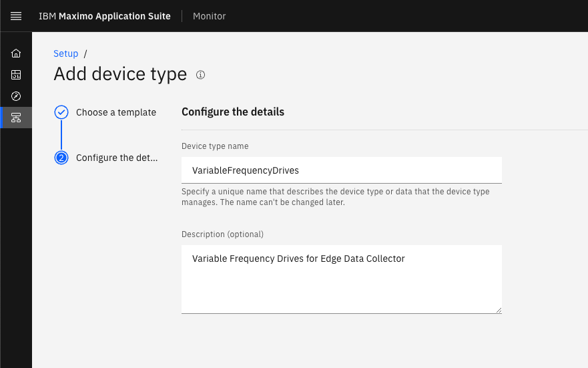The height and width of the screenshot is (368, 588).
Task: Select the compass explore icon in sidebar
Action: click(16, 96)
